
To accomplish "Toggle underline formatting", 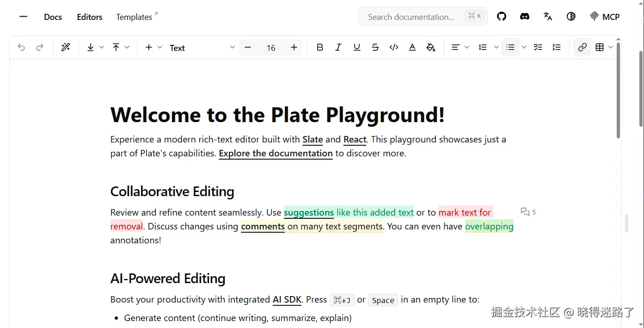I will (x=357, y=47).
